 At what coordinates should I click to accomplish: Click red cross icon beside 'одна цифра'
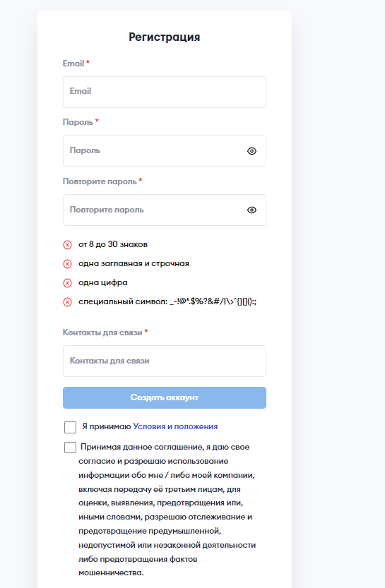coord(67,283)
